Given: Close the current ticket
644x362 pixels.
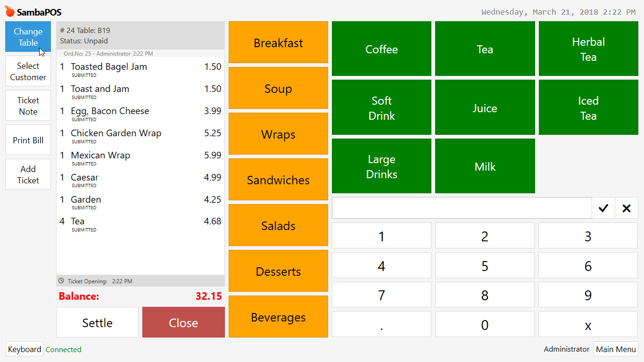Looking at the screenshot, I should [x=183, y=322].
